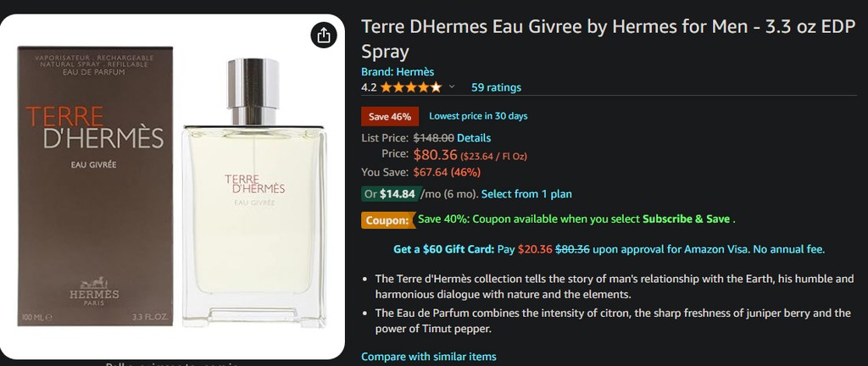Click the $14.84 monthly payment badge
868x366 pixels.
pyautogui.click(x=389, y=194)
